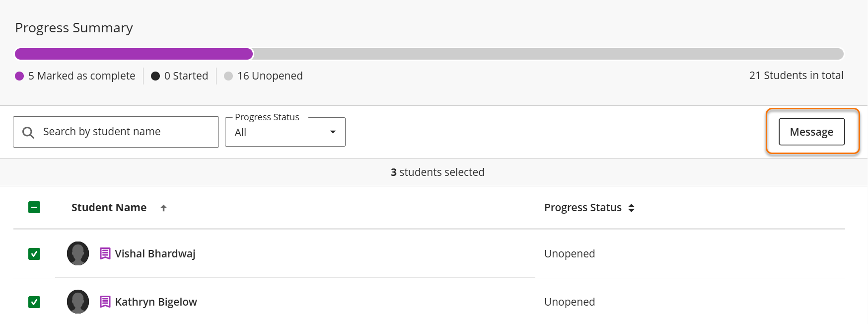Click the Message button
Image resolution: width=868 pixels, height=324 pixels.
point(811,132)
